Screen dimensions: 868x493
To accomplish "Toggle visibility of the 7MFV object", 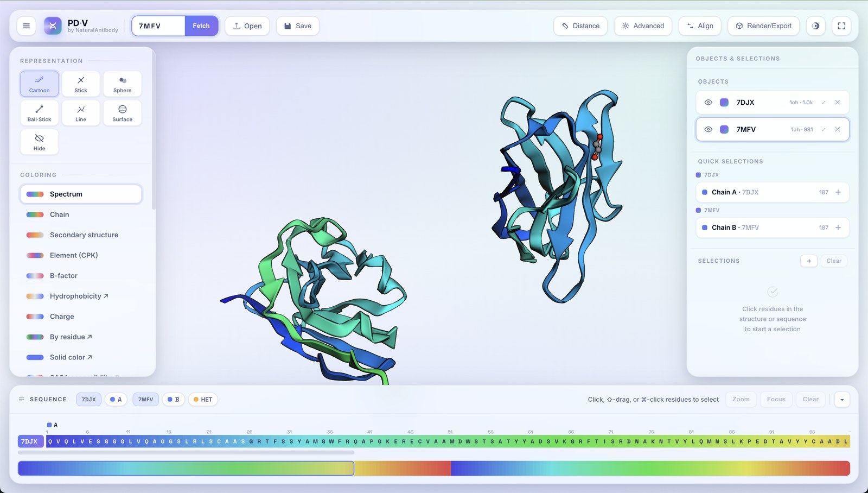I will click(708, 130).
